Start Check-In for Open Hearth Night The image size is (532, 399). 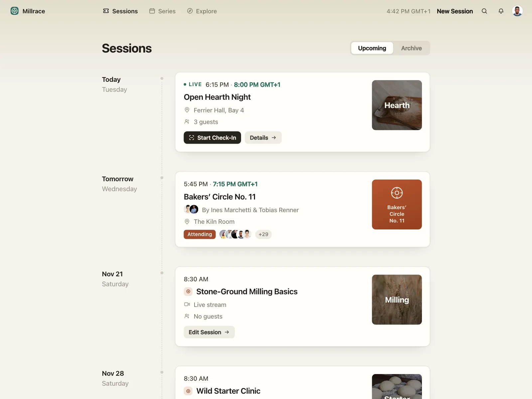click(212, 138)
